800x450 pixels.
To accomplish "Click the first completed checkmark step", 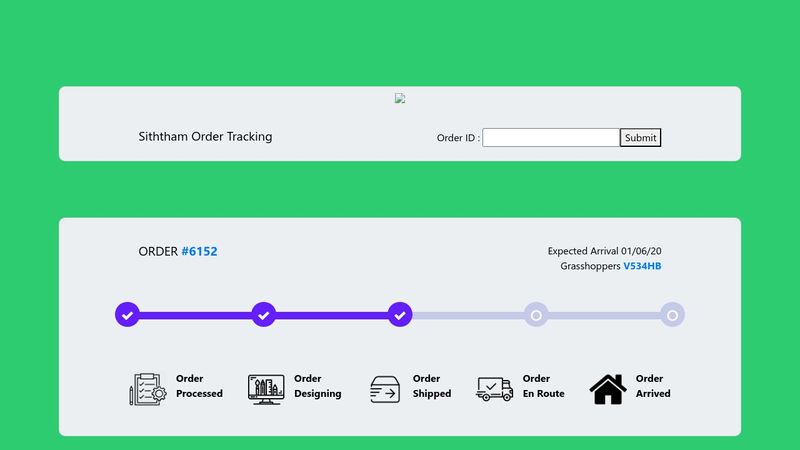I will [127, 315].
